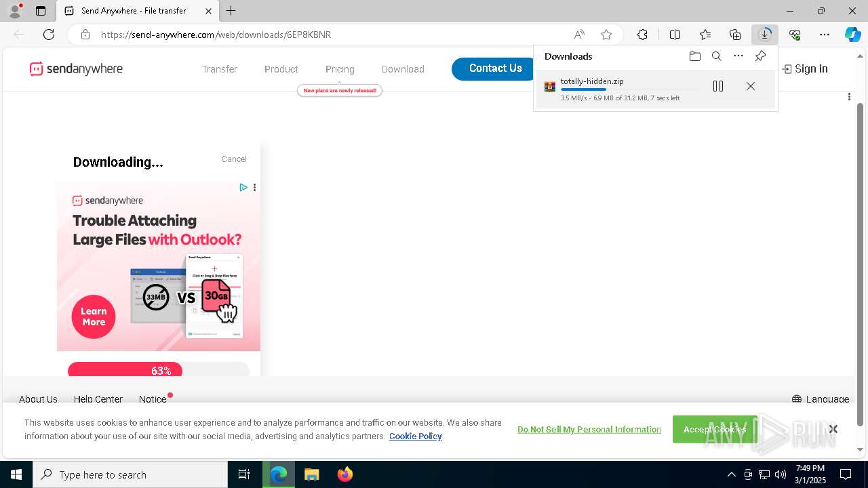Open the Copilot sidebar
868x488 pixels.
pyautogui.click(x=852, y=35)
